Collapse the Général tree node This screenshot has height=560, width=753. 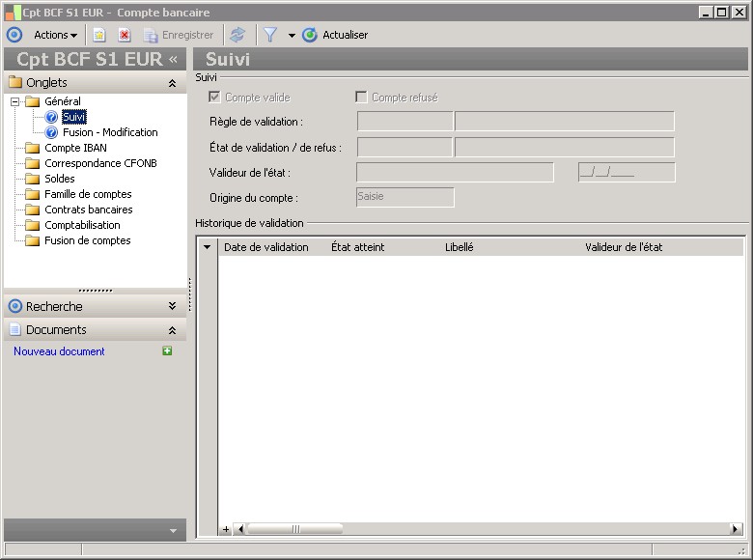14,101
